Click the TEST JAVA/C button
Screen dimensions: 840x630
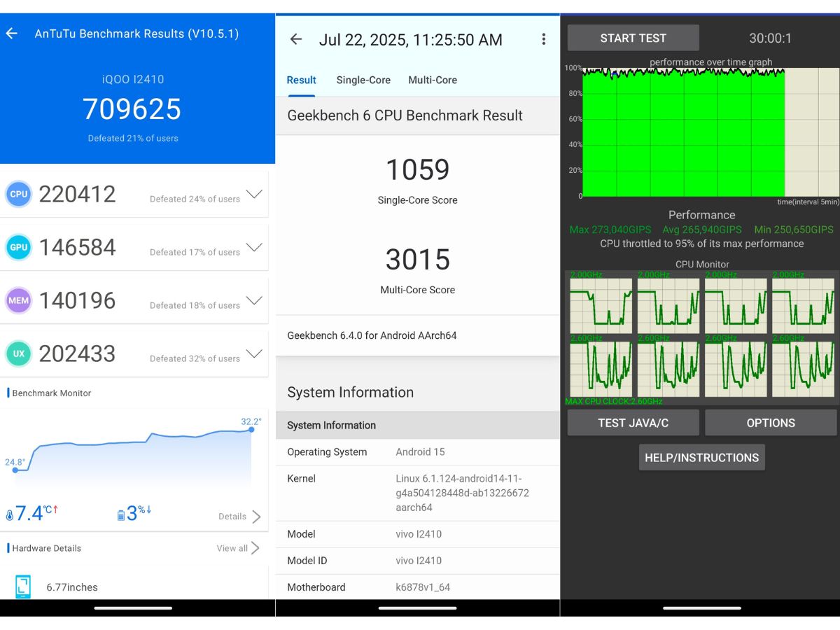tap(633, 423)
